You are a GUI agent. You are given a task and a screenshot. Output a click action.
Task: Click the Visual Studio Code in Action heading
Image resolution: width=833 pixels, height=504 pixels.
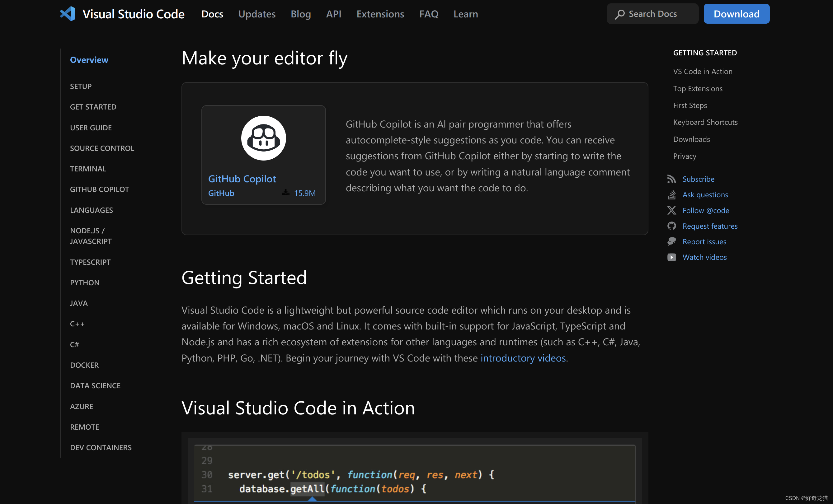tap(298, 408)
